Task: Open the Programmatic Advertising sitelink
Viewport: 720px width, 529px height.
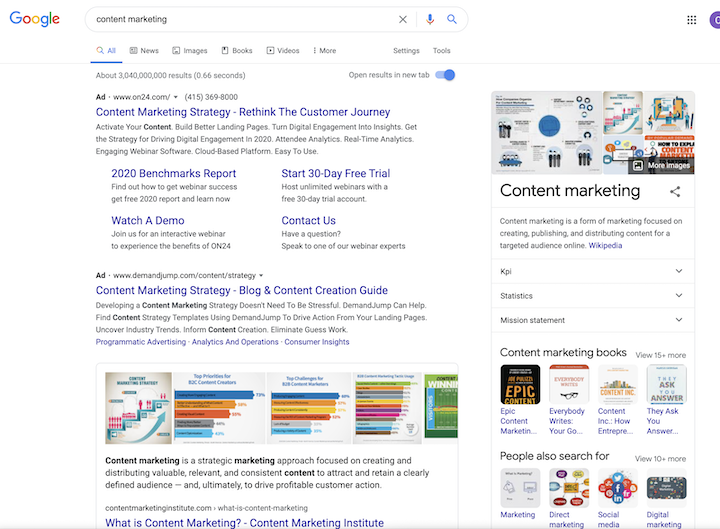Action: point(141,342)
